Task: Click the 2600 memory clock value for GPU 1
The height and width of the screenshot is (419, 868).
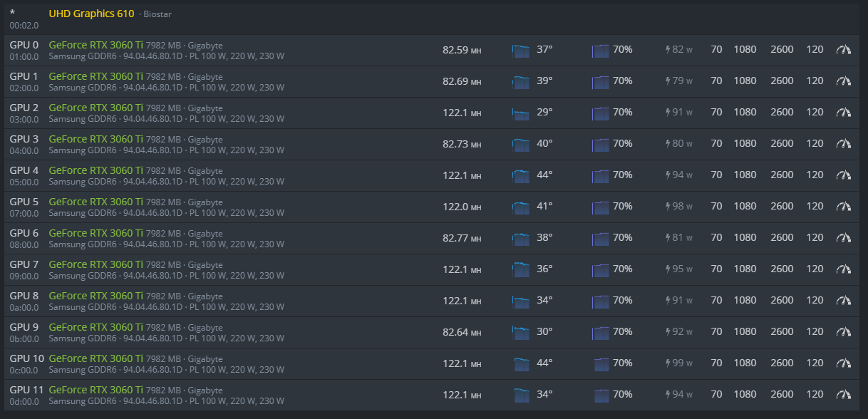Action: (x=782, y=81)
